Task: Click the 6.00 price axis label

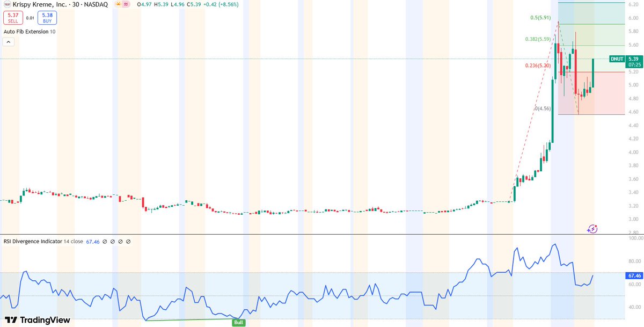Action: click(633, 18)
